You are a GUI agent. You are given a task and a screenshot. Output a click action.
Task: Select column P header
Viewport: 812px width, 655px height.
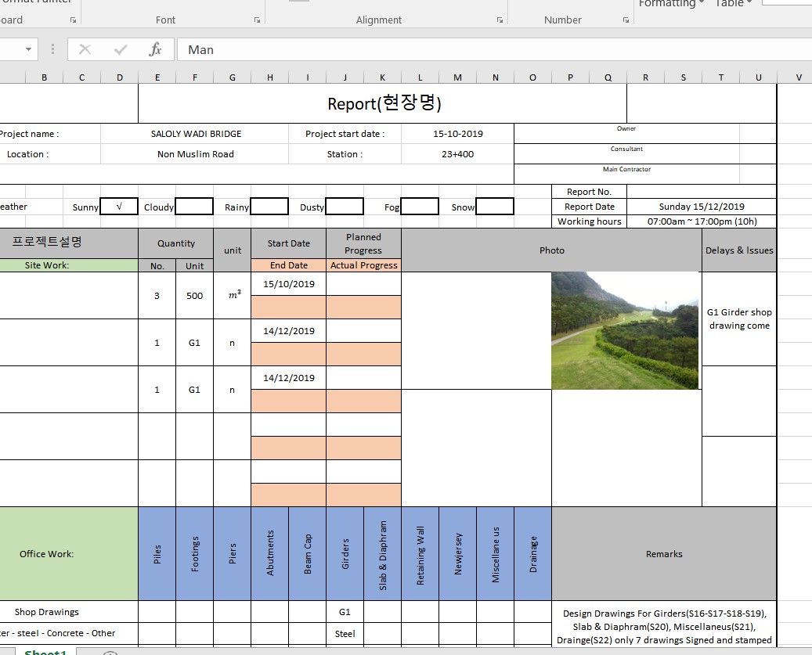570,77
